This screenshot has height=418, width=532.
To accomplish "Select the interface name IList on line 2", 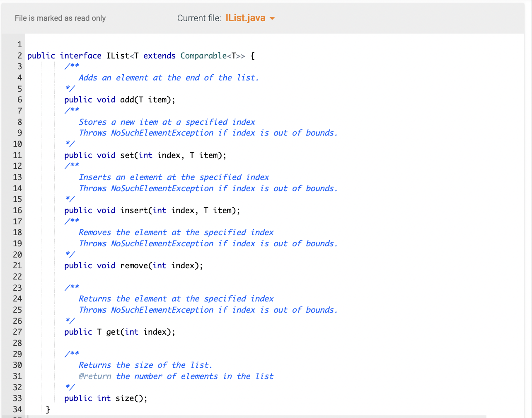I will click(117, 56).
